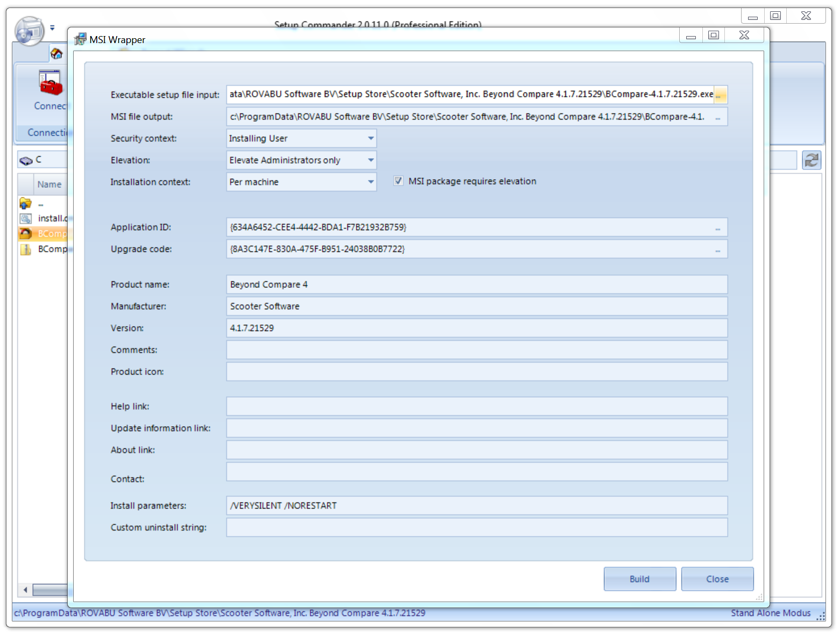Viewport: 840px width, 636px height.
Task: Click the Build button
Action: pos(640,579)
